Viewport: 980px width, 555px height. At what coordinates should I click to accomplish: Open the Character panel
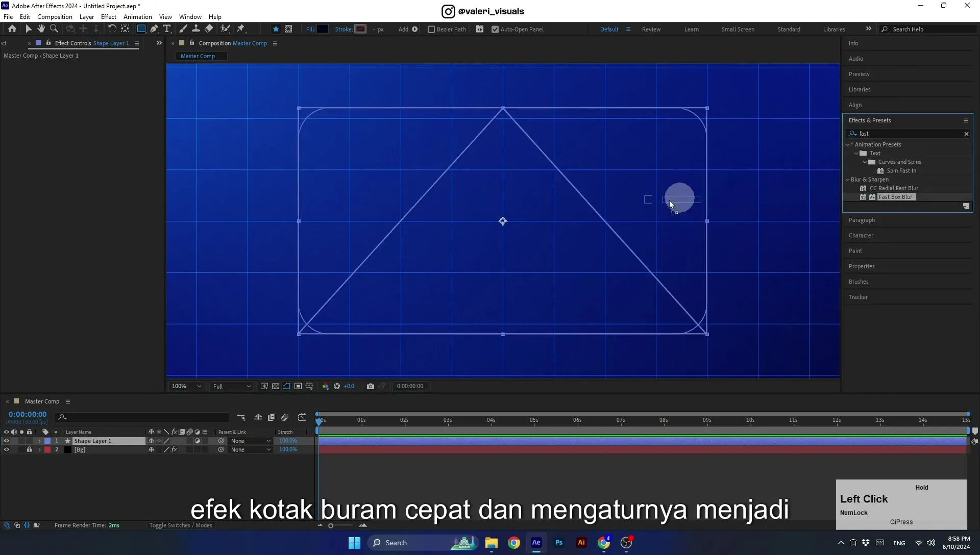[861, 236]
